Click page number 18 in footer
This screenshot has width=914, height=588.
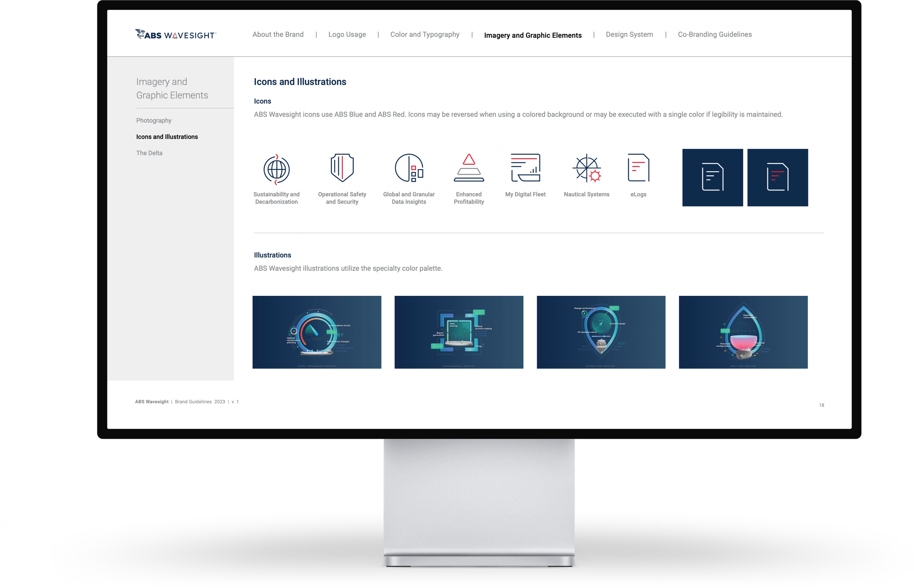(x=821, y=405)
